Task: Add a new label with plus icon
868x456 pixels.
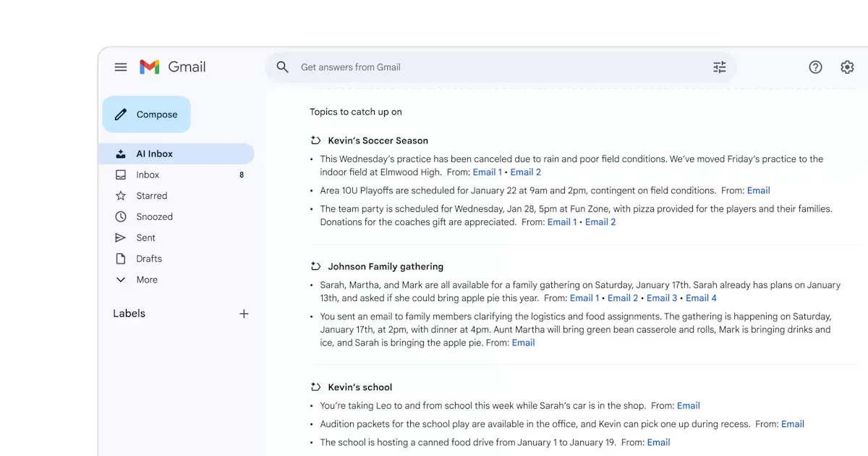Action: [x=244, y=314]
